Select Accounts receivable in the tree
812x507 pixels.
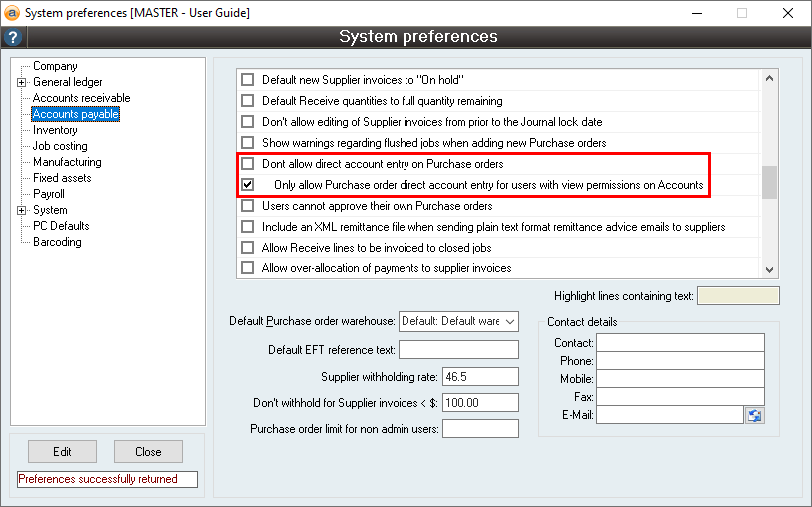[x=81, y=98]
